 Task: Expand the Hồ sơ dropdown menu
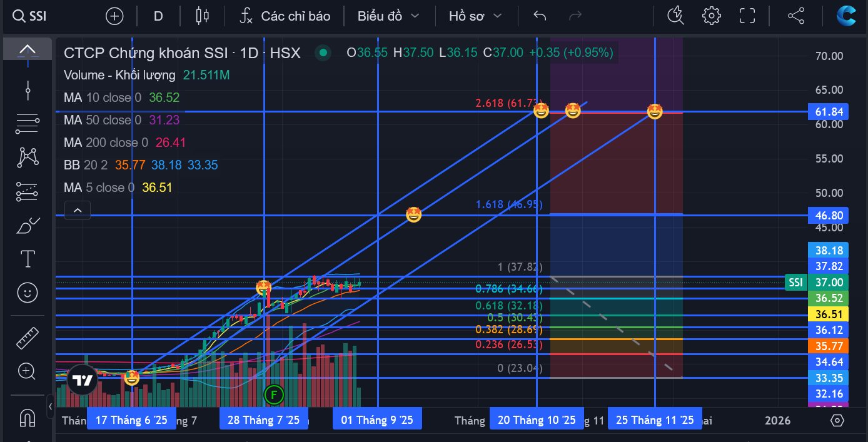475,16
